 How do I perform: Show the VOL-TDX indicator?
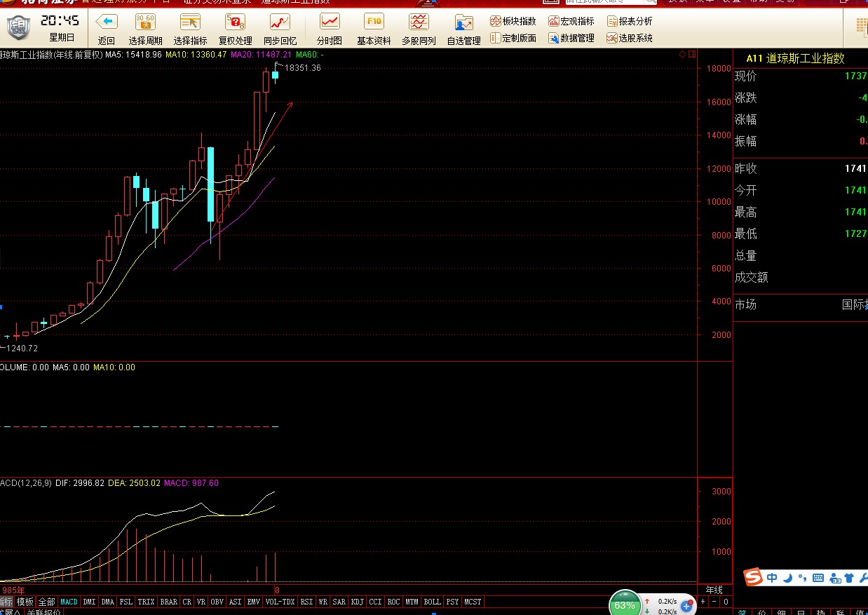(x=280, y=602)
